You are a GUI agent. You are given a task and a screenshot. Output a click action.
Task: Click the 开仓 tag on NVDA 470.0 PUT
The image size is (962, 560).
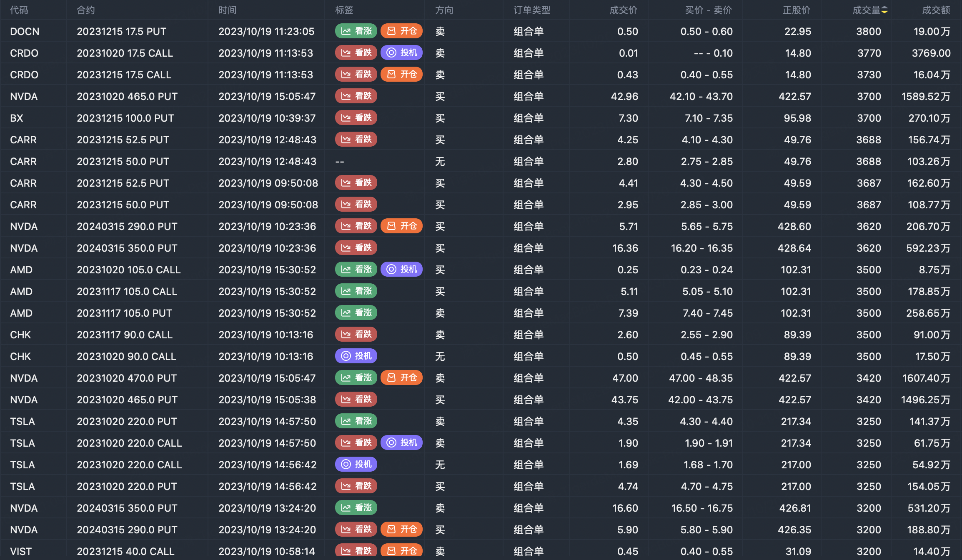(402, 377)
